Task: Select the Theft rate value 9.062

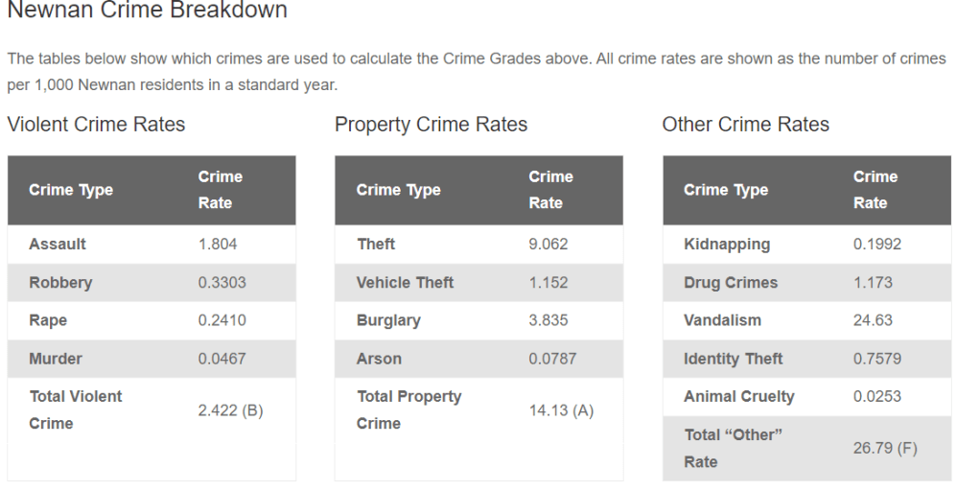Action: point(548,245)
